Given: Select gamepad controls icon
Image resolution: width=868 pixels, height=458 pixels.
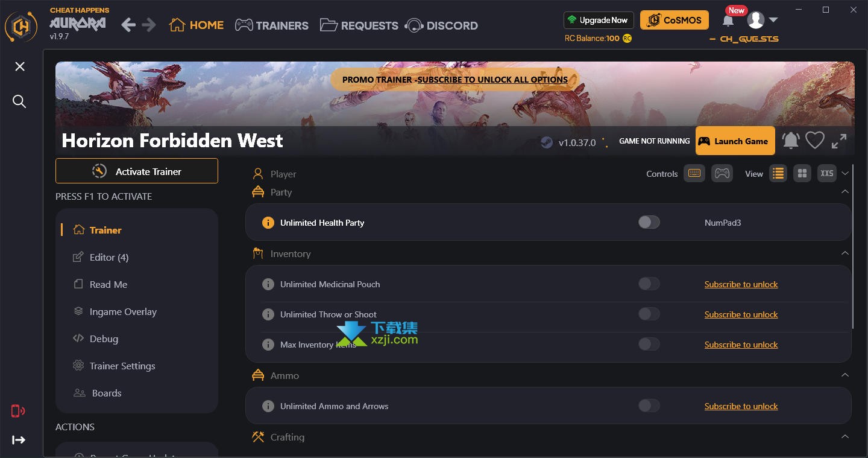Looking at the screenshot, I should [x=722, y=174].
